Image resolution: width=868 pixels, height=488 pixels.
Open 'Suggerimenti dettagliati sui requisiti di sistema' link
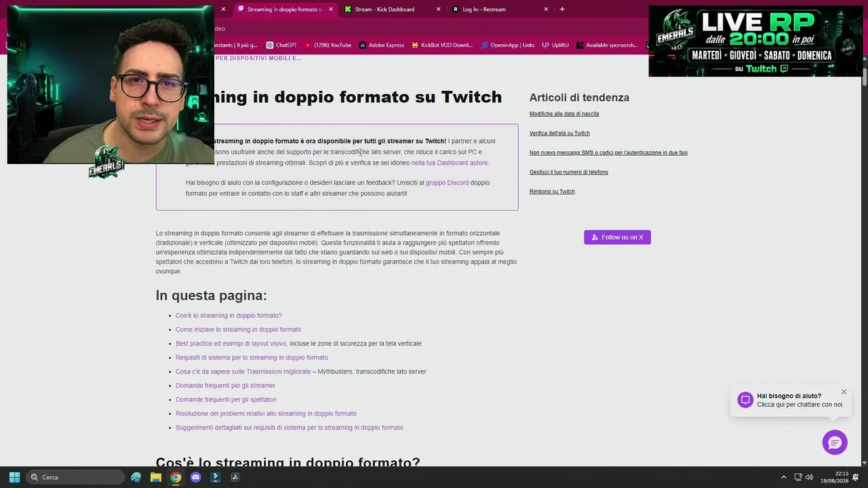tap(290, 428)
